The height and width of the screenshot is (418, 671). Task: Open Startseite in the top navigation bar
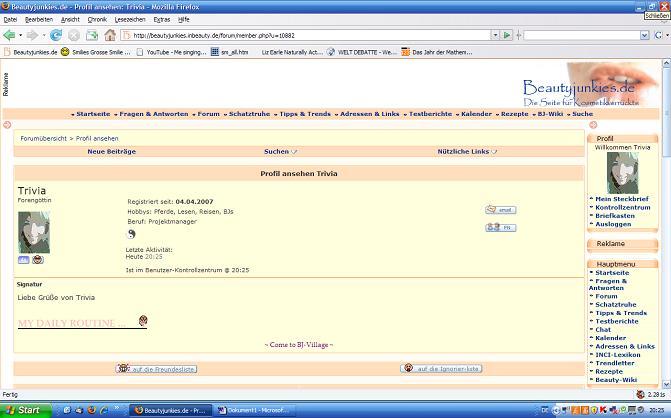click(93, 114)
